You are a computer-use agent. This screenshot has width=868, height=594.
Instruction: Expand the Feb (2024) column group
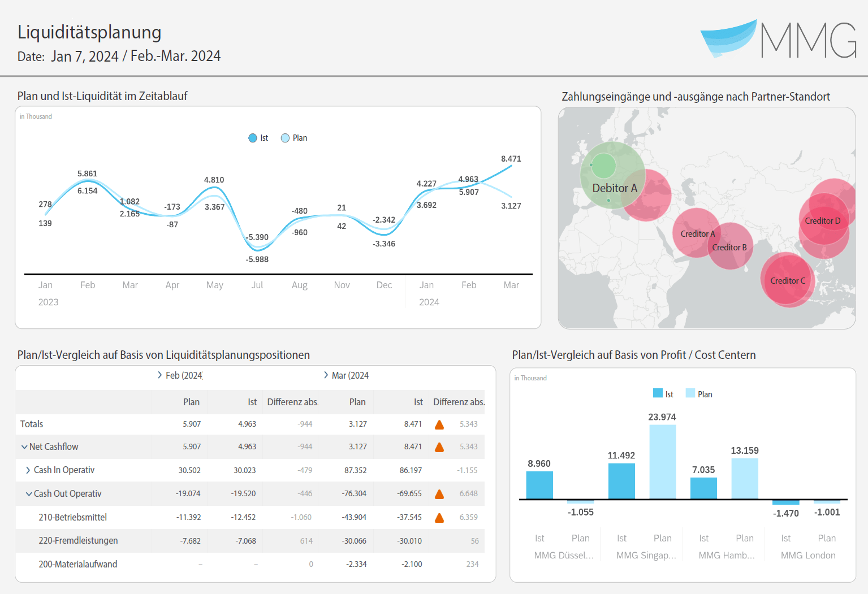pyautogui.click(x=160, y=375)
